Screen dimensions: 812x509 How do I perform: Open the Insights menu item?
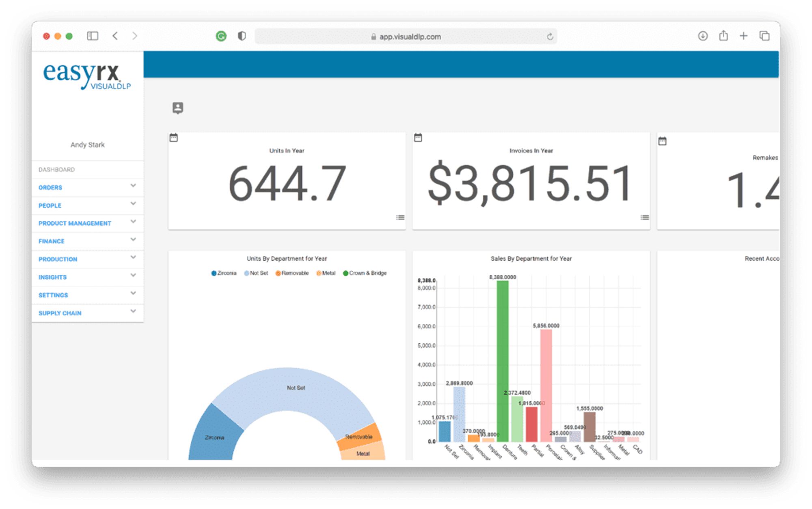pos(52,277)
